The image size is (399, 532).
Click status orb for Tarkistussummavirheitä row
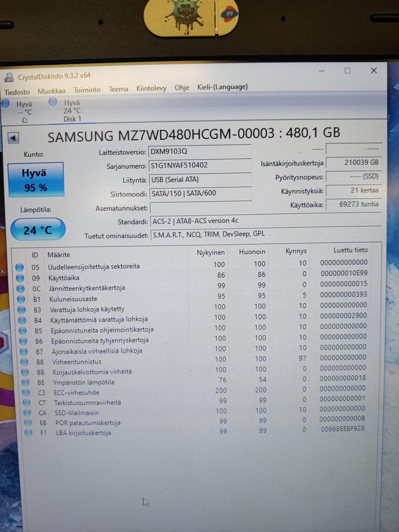tap(27, 403)
